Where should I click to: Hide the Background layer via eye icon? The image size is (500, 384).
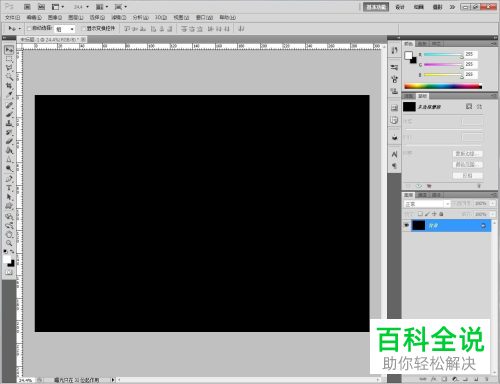pos(406,226)
